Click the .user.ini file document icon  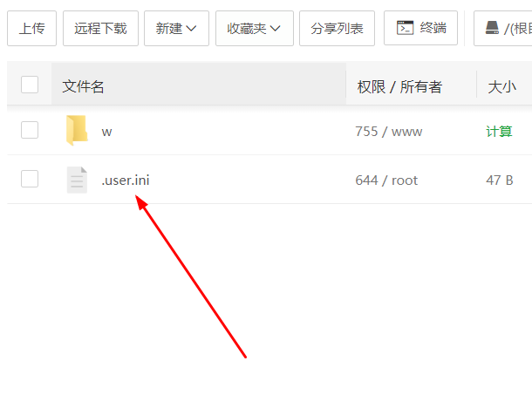(x=77, y=180)
